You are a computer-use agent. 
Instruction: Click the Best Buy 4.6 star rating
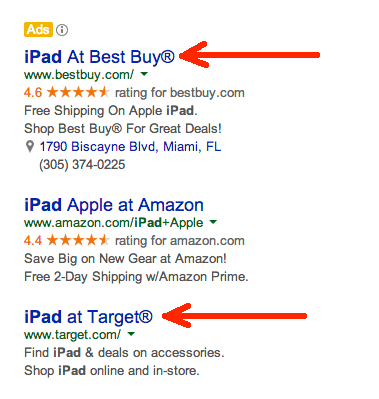click(x=67, y=92)
